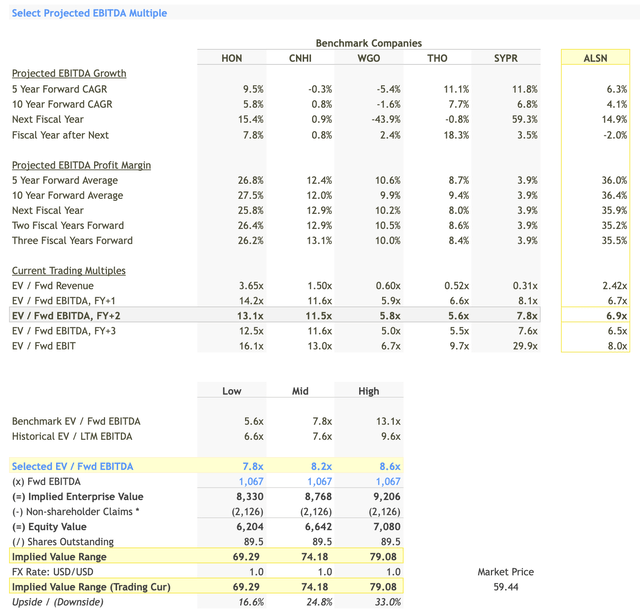
Task: Click the 'Benchmark EV / Fwd EBITDA' label
Action: pos(76,421)
